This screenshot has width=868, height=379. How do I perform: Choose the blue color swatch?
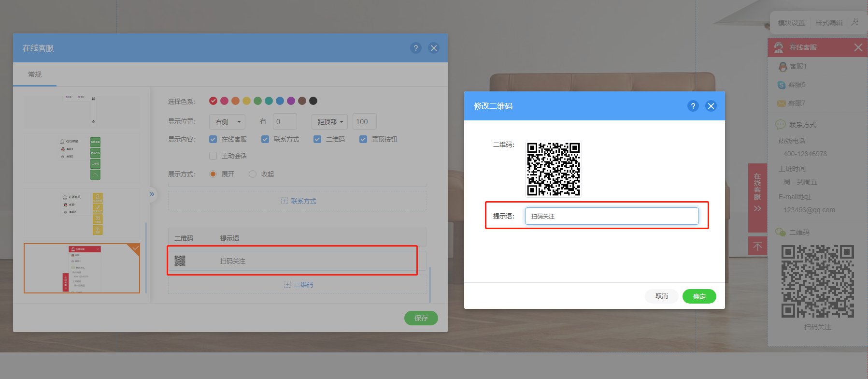[280, 101]
